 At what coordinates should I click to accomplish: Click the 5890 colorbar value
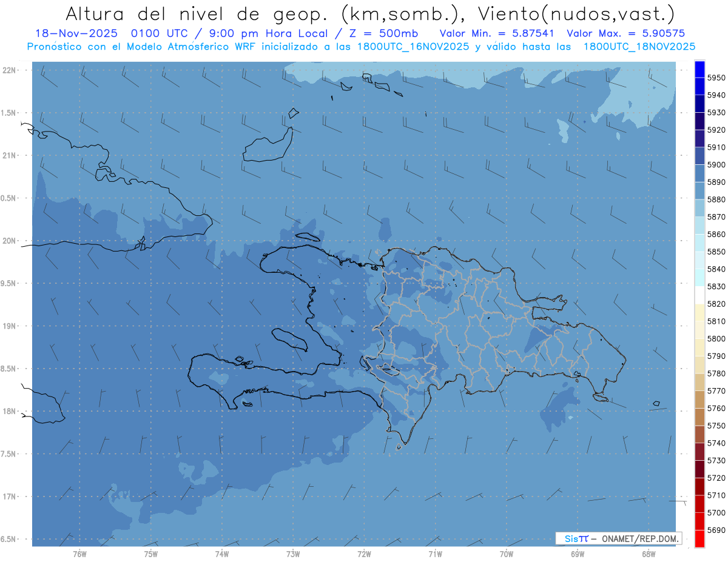(716, 182)
